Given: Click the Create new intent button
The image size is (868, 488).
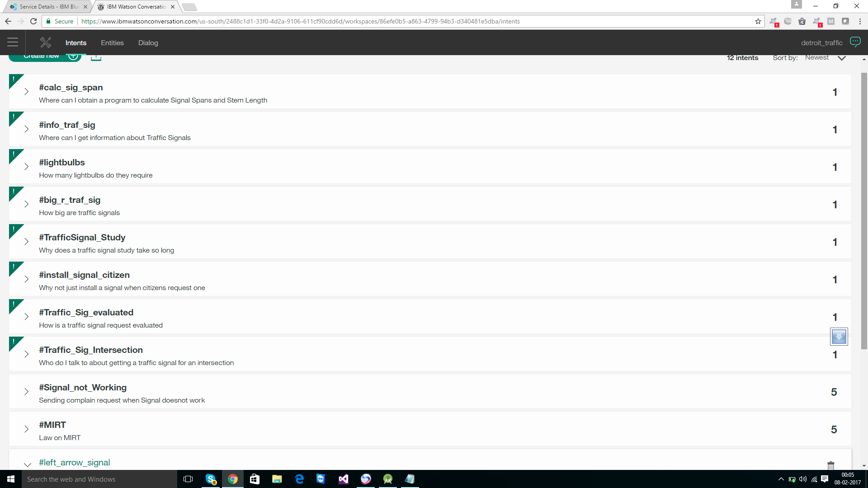Looking at the screenshot, I should pyautogui.click(x=44, y=57).
